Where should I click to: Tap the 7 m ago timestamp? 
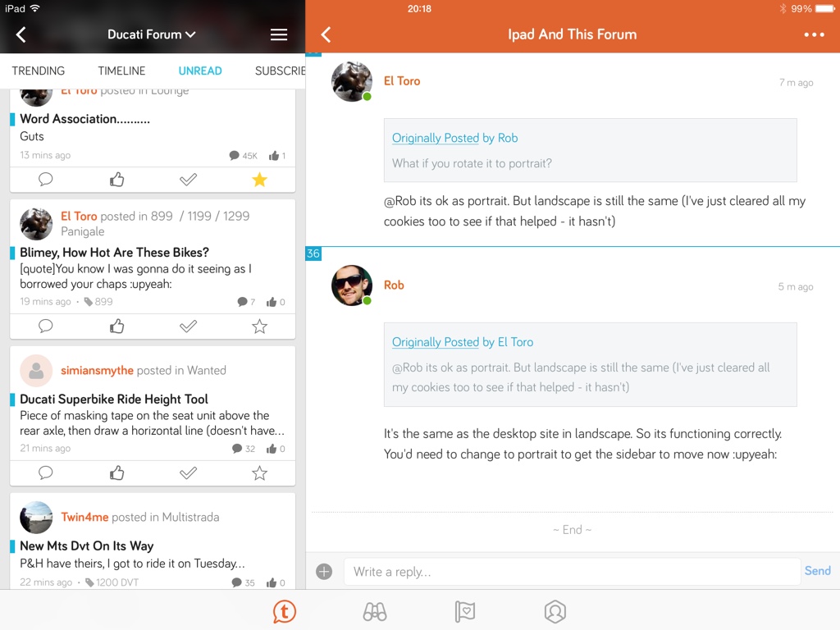coord(796,83)
